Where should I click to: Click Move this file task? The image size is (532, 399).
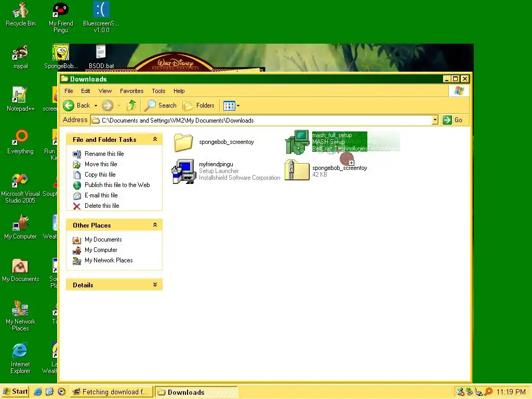pos(95,164)
